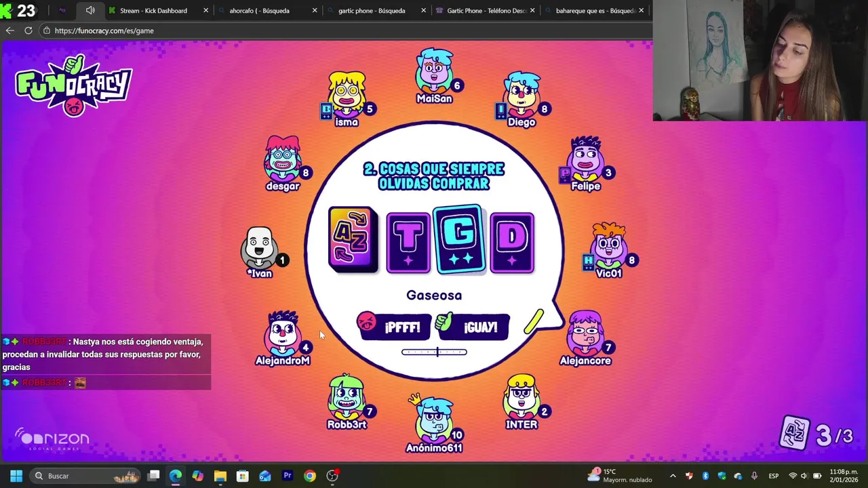
Task: Close the bahareque que es - Búsqueda tab
Action: [641, 10]
